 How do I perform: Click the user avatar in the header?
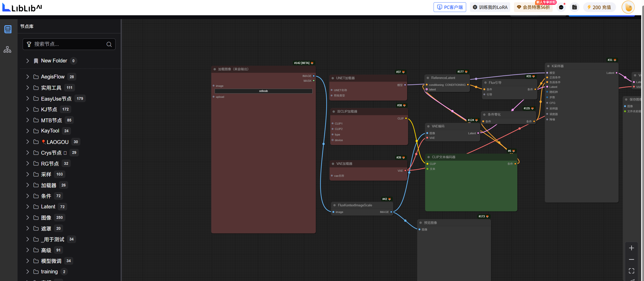click(x=628, y=7)
